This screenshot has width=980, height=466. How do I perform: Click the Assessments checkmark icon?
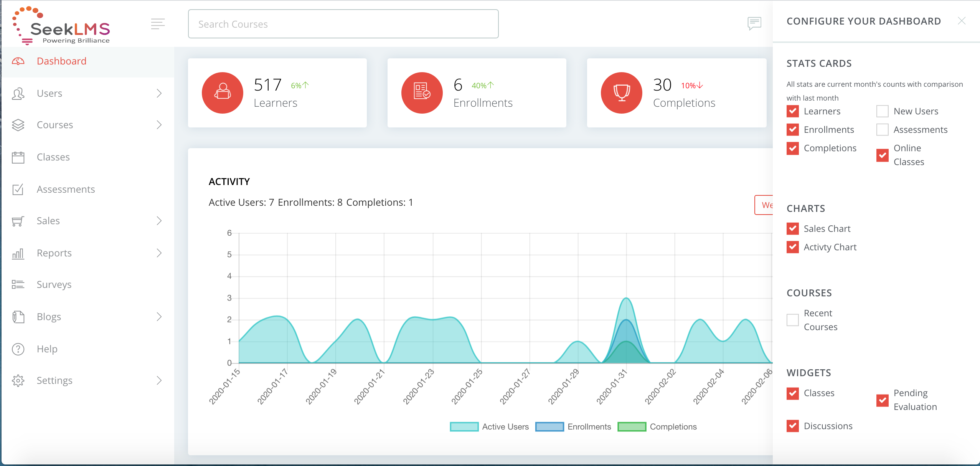coord(18,189)
